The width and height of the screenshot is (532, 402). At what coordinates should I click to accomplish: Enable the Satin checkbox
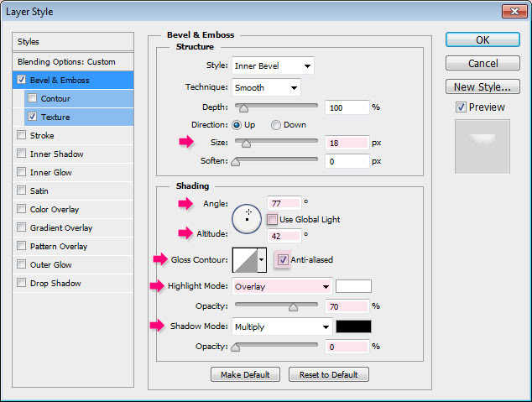tap(21, 190)
